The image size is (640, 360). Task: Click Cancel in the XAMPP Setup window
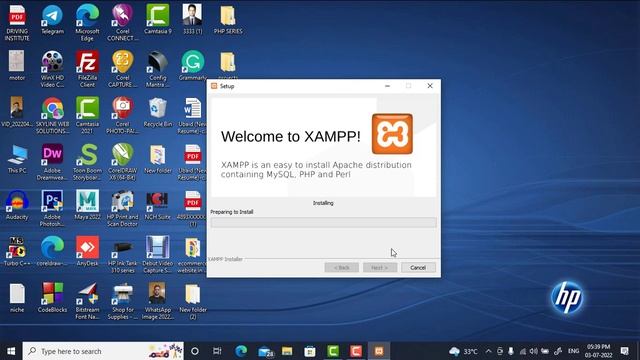coord(418,267)
